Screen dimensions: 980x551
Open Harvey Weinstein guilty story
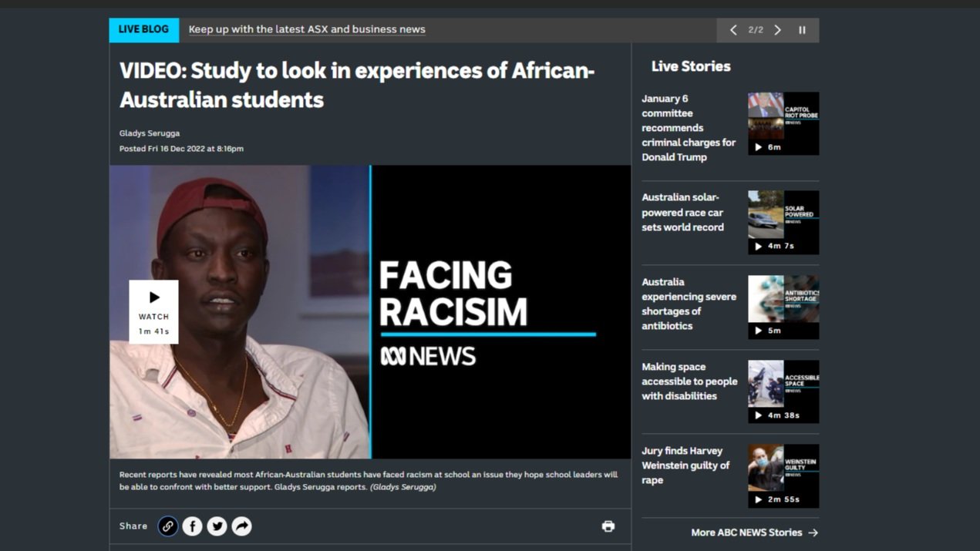685,465
